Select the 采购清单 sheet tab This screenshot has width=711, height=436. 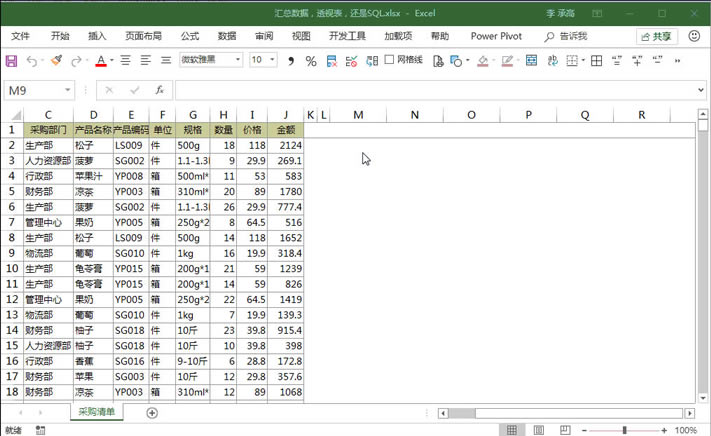[96, 413]
